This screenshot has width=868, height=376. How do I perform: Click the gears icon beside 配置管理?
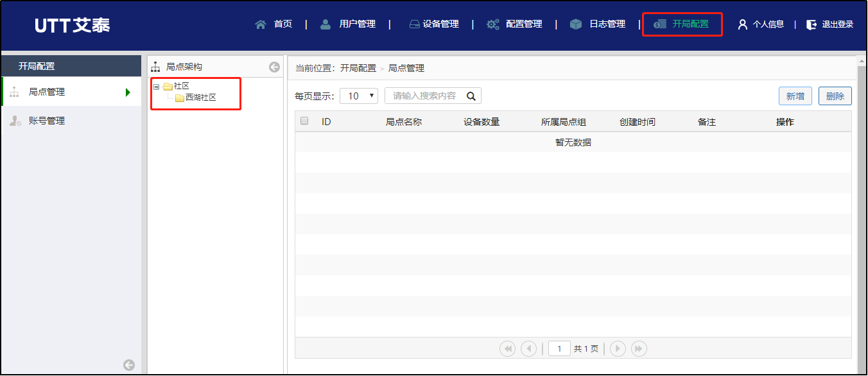493,24
